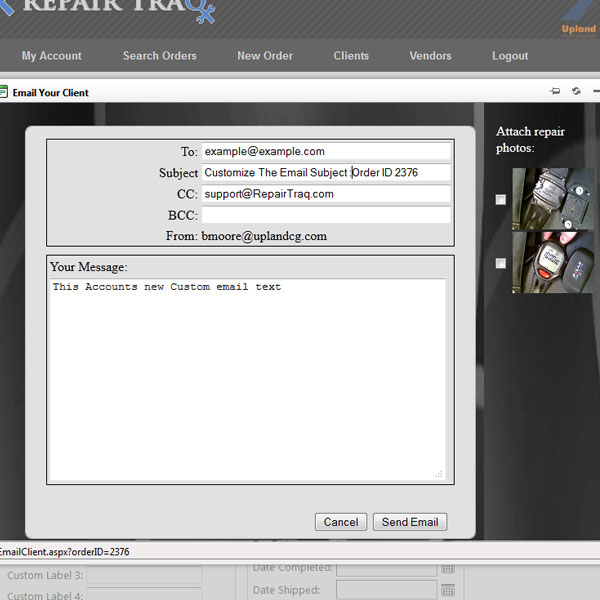Click the first watch repair photo thumbnail
Screen dimensions: 600x600
pyautogui.click(x=553, y=199)
